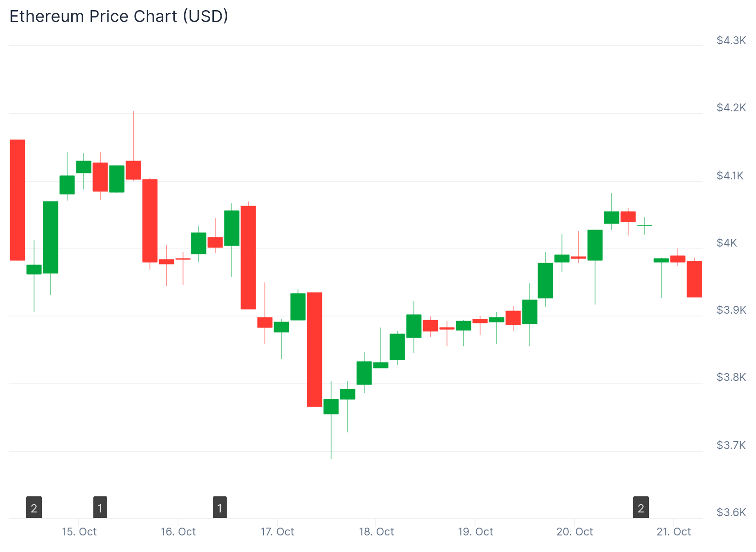Click the last red candle at right edge
Image resolution: width=756 pixels, height=552 pixels.
pyautogui.click(x=694, y=279)
